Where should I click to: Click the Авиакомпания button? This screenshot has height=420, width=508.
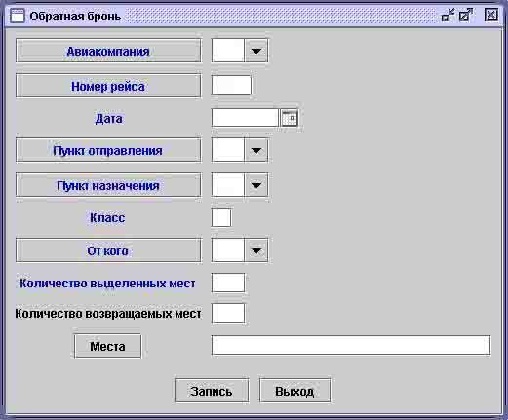point(108,51)
